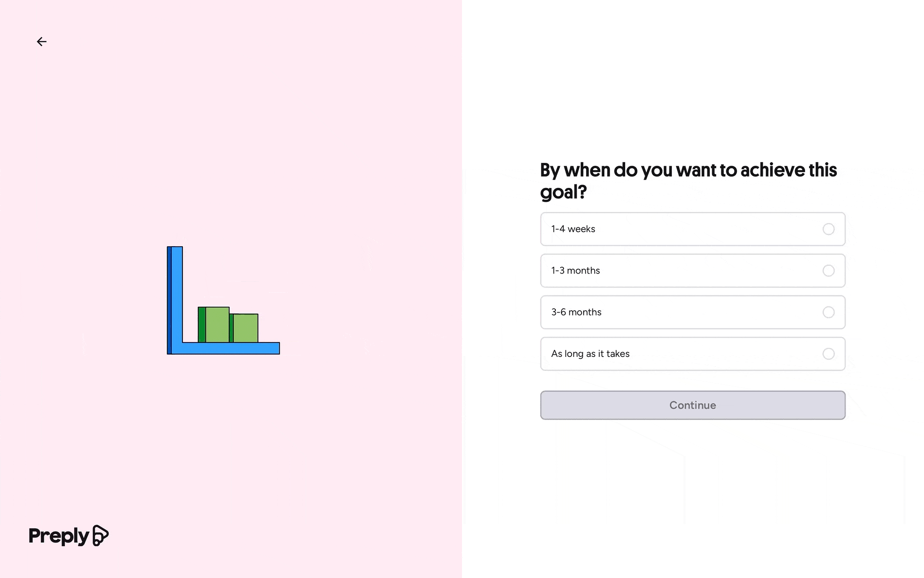Click the 1-4 weeks label text
Viewport: 924px width, 578px height.
(573, 229)
